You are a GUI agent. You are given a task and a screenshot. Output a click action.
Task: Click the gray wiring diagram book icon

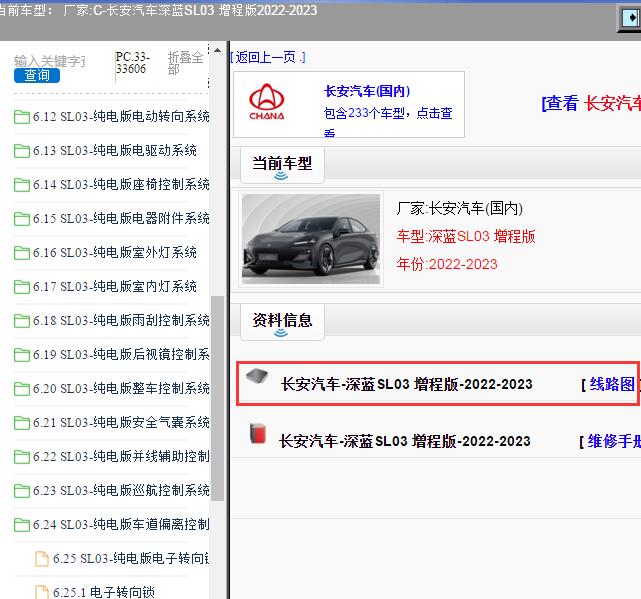coord(257,376)
